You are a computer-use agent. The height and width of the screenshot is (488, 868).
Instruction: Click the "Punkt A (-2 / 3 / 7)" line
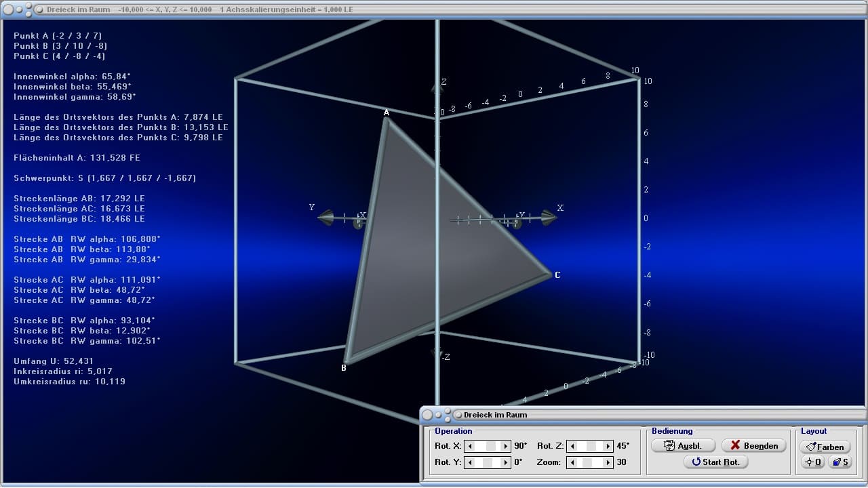[58, 35]
